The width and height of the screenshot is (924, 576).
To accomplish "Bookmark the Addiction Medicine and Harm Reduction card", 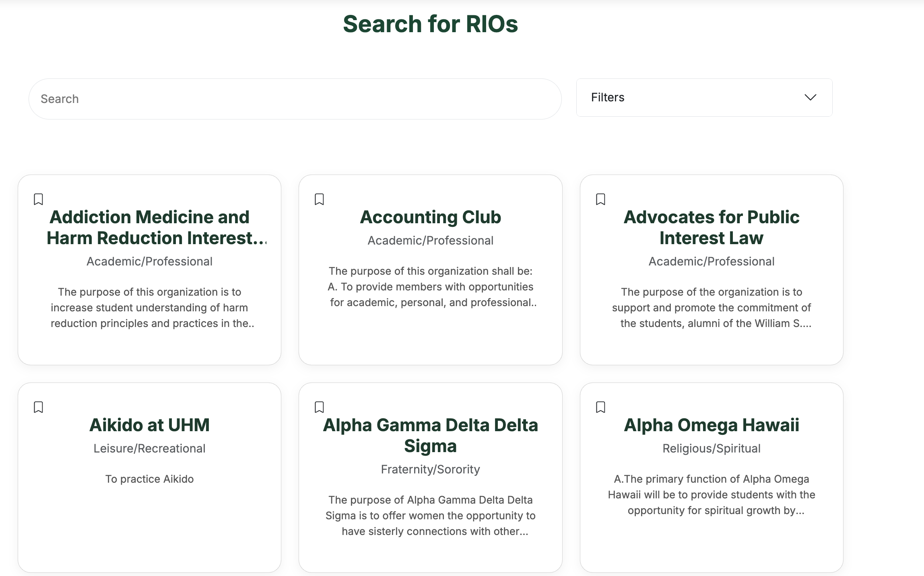I will point(38,199).
